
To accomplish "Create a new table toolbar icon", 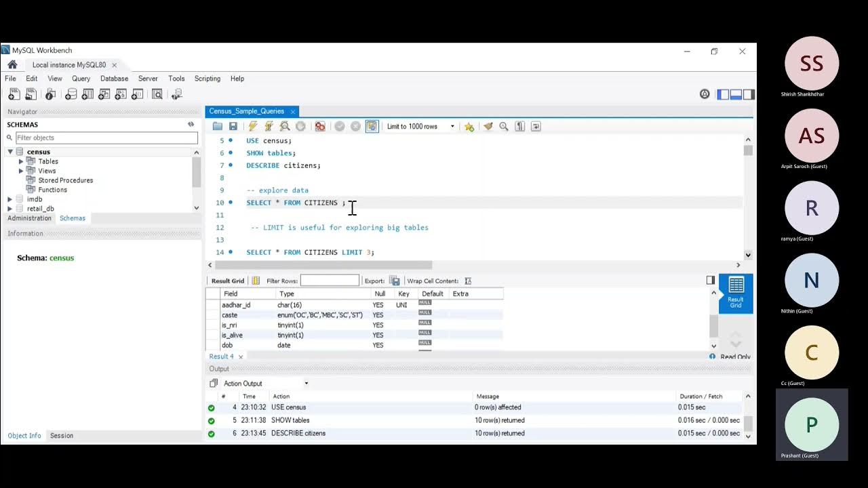I will tap(87, 95).
